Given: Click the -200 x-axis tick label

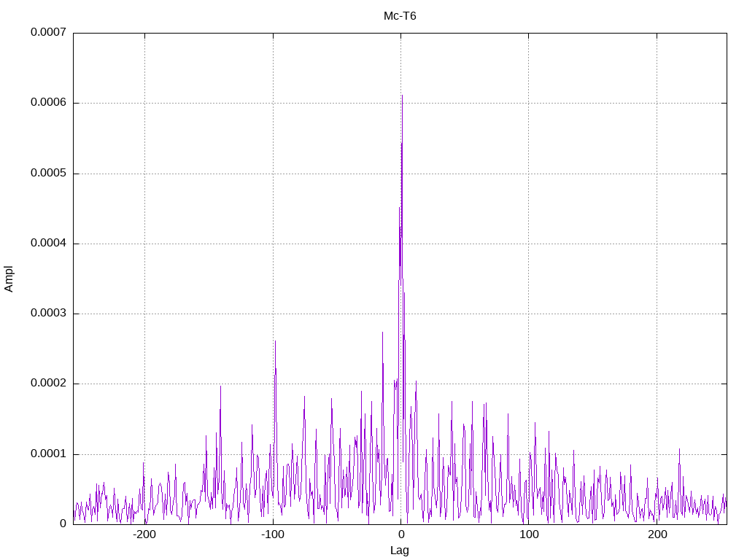Looking at the screenshot, I should 144,534.
